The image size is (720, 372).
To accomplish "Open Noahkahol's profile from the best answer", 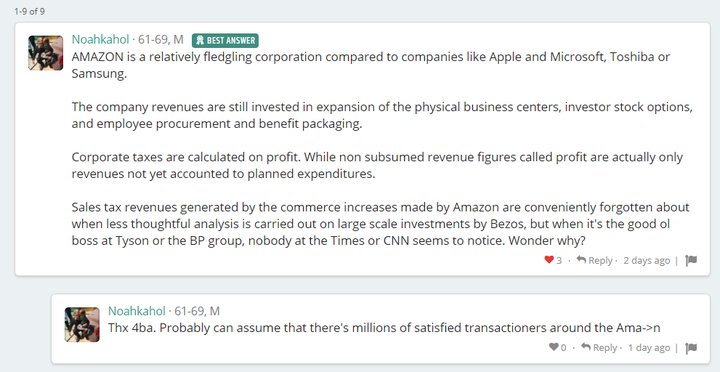I will click(100, 40).
